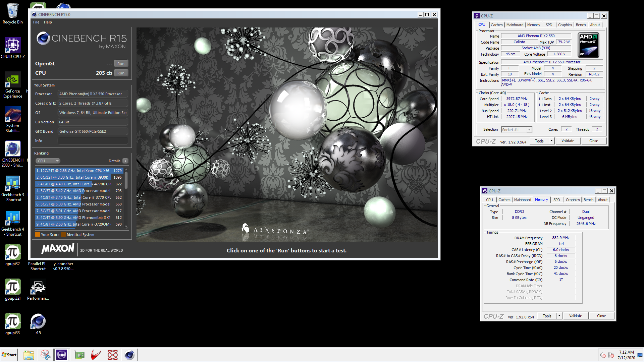Launch the gpupi32l desktop icon
The image size is (644, 362).
pyautogui.click(x=13, y=290)
